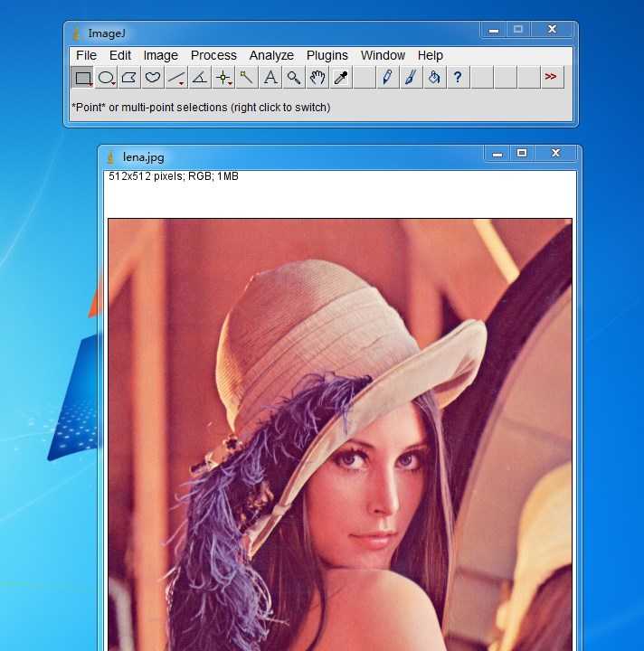Select the Point selection tool
644x651 pixels.
(223, 77)
